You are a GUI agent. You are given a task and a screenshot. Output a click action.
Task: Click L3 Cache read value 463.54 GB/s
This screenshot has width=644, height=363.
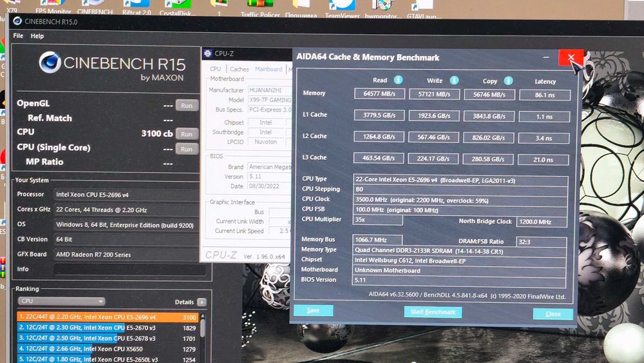[x=378, y=158]
